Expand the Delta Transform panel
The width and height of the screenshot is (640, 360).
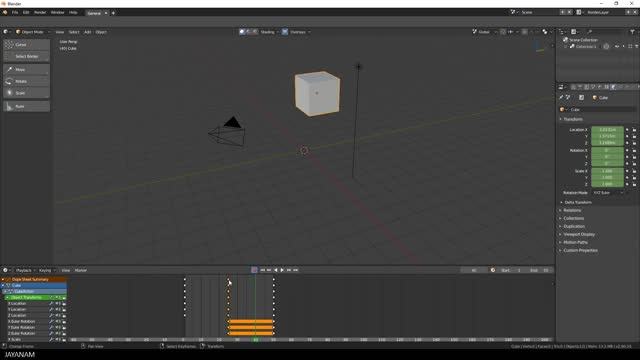[578, 202]
